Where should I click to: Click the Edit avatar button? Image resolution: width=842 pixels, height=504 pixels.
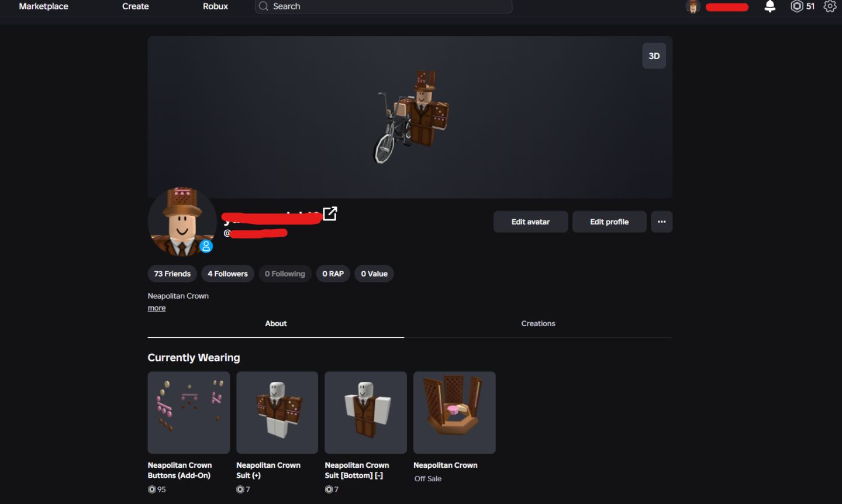pyautogui.click(x=530, y=222)
